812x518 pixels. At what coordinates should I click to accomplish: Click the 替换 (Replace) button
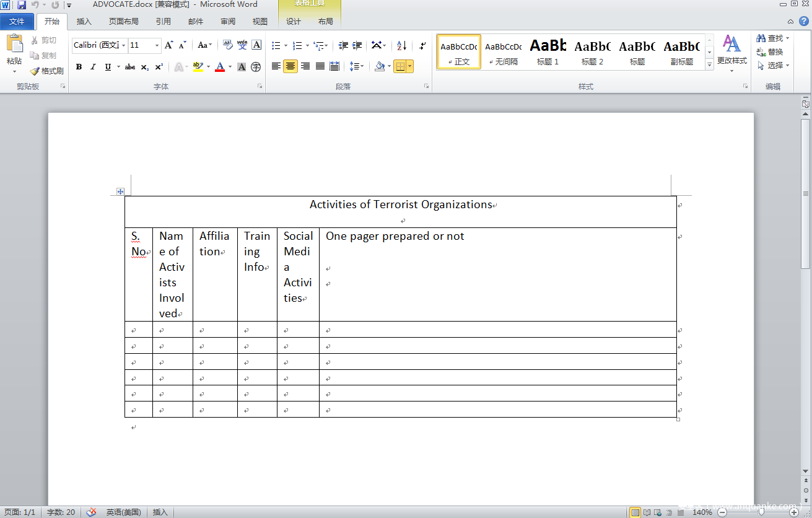click(770, 52)
